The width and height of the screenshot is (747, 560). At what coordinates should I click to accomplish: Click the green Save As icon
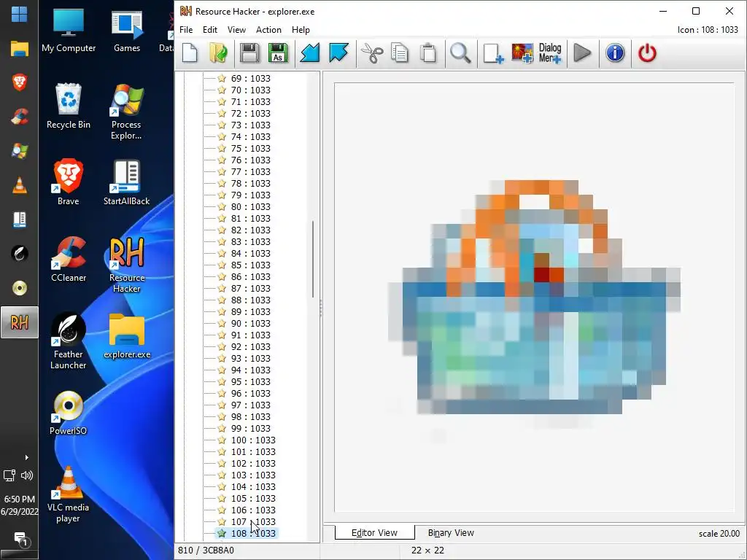coord(278,52)
